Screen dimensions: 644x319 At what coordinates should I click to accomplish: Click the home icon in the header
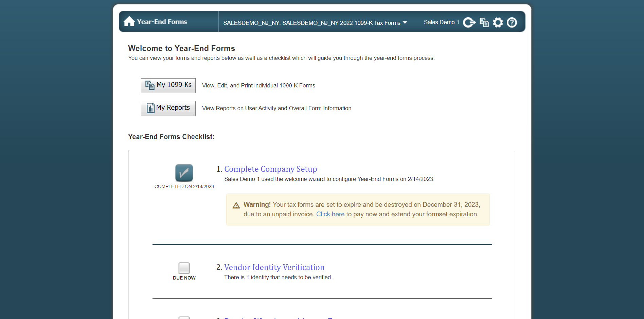pos(129,22)
